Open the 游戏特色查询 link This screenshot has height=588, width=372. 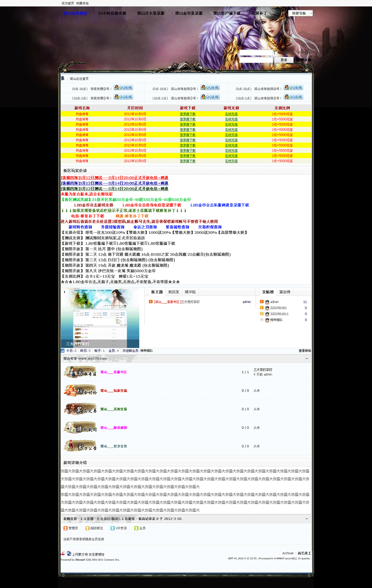point(80,227)
